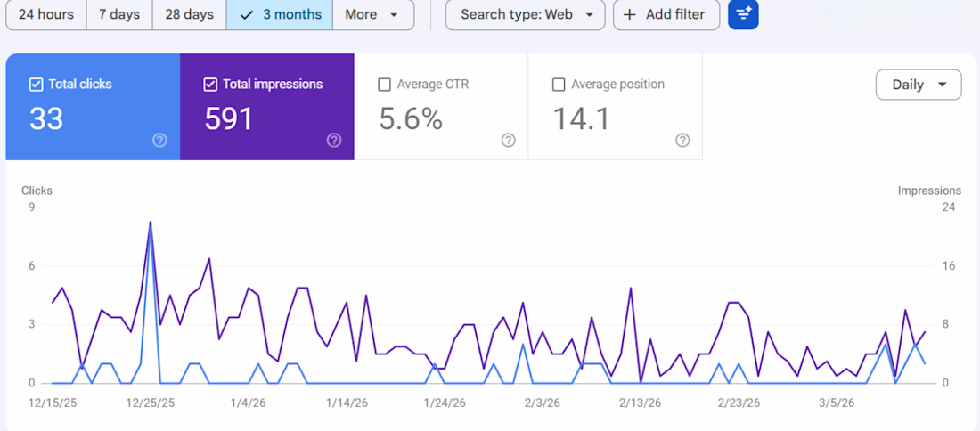The height and width of the screenshot is (431, 980).
Task: Choose the 28 days date range
Action: click(189, 14)
